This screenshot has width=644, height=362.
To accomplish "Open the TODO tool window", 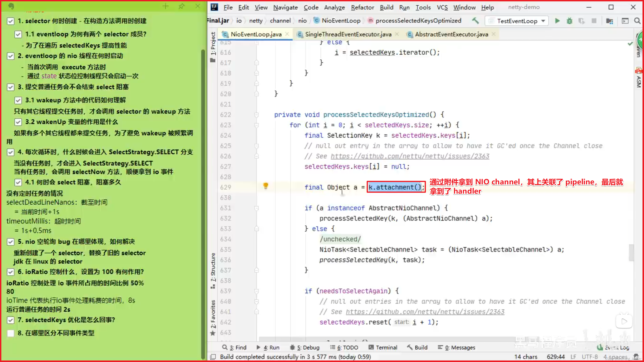I will (x=344, y=348).
